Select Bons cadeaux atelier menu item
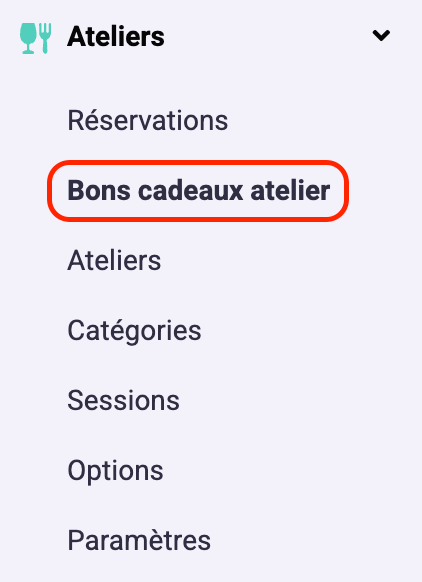This screenshot has height=582, width=422. pyautogui.click(x=199, y=191)
